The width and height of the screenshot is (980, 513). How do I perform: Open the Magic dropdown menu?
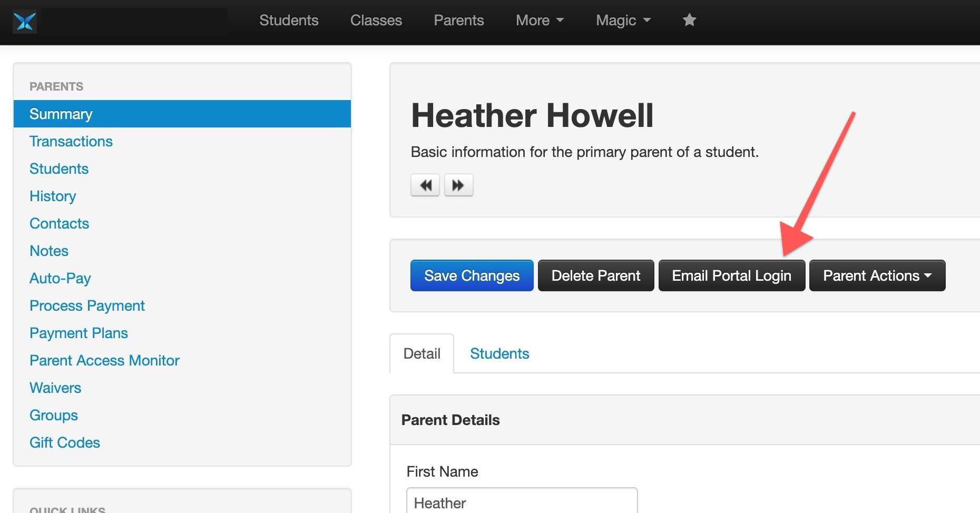[623, 21]
